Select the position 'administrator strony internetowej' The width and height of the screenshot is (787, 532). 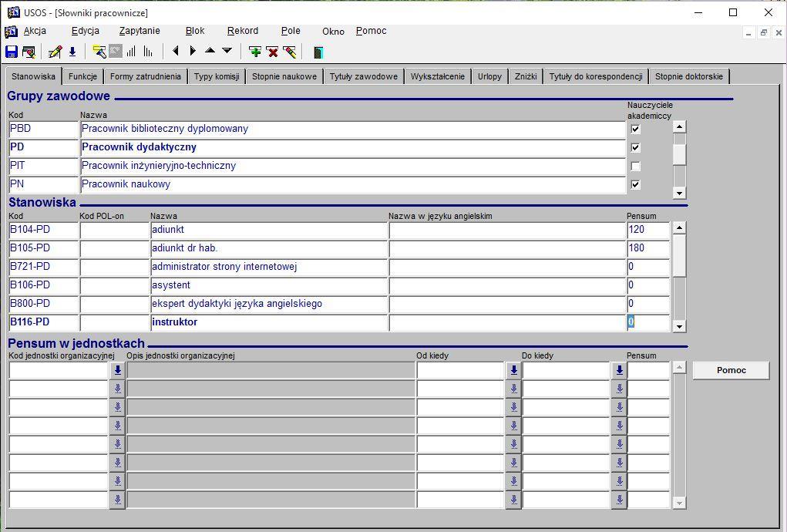click(x=269, y=267)
